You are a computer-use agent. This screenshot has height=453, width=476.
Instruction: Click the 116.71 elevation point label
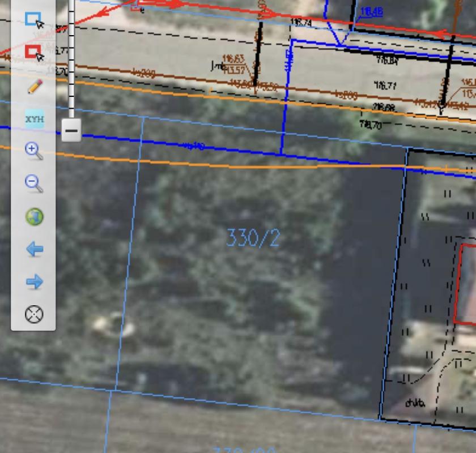(x=385, y=86)
